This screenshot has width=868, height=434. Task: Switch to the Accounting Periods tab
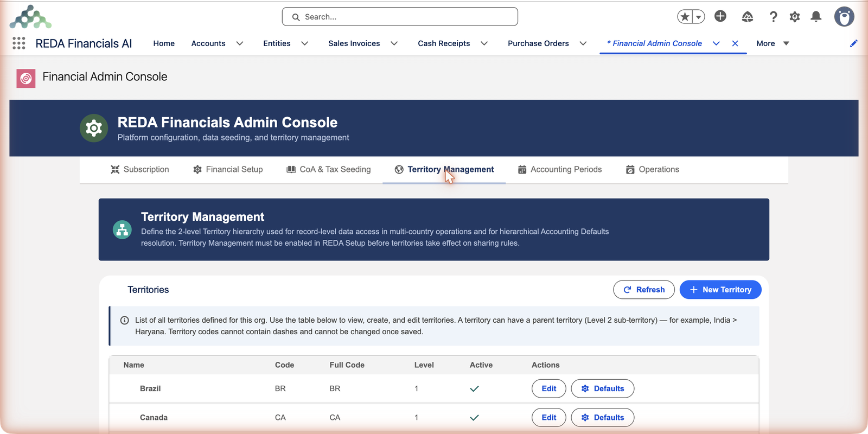click(x=560, y=169)
